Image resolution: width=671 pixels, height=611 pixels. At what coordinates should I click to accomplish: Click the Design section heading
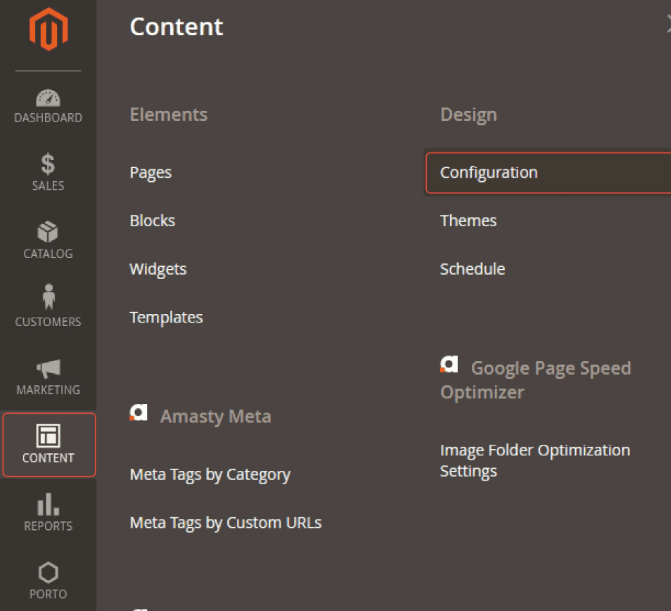click(469, 115)
